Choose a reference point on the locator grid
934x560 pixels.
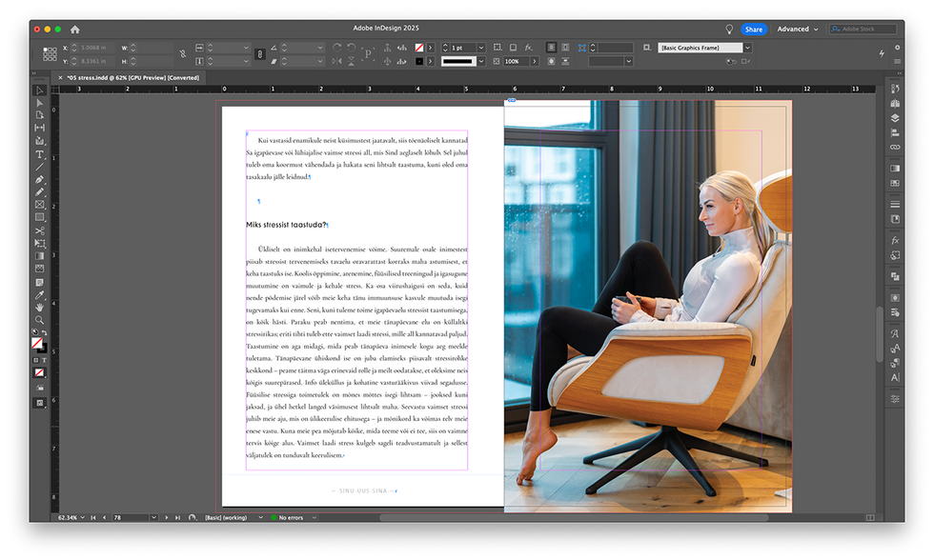tap(50, 54)
